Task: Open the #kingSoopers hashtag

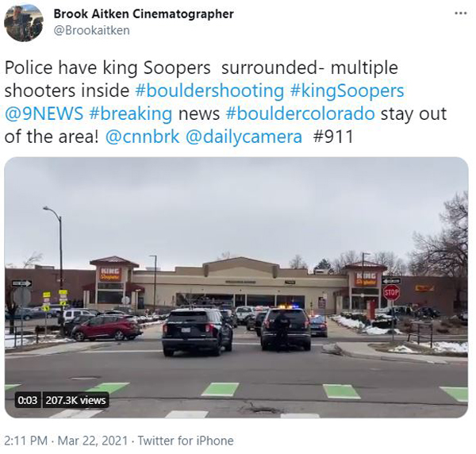Action: pyautogui.click(x=347, y=90)
